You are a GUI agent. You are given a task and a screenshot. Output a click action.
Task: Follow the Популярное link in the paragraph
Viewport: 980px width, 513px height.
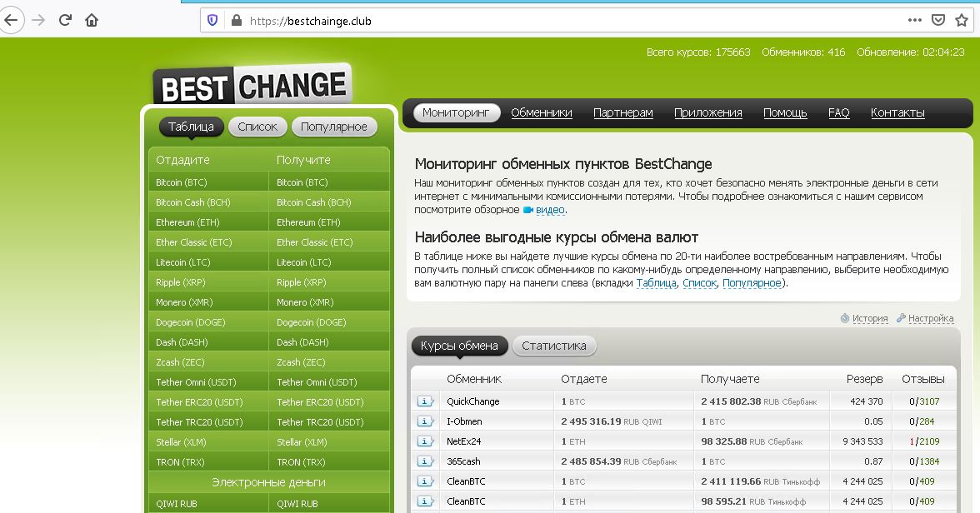[x=752, y=283]
